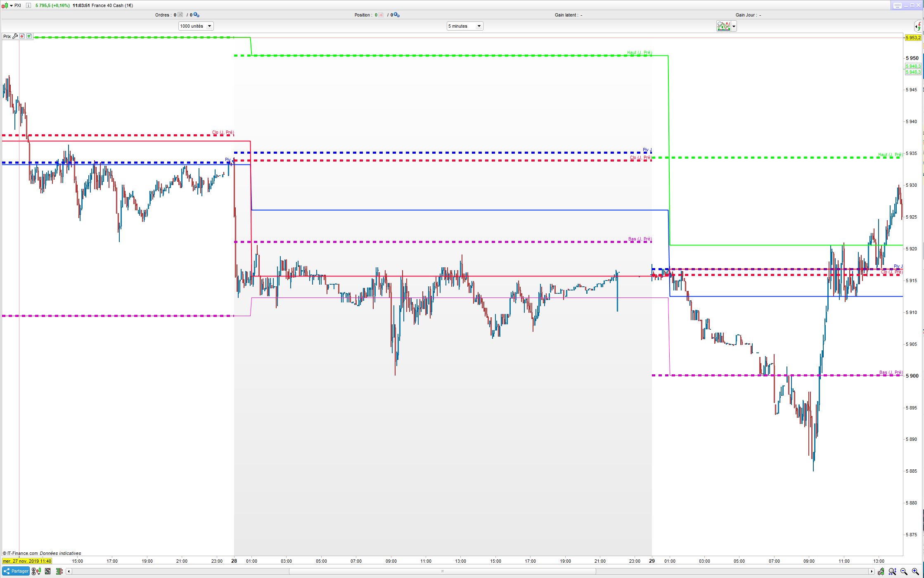
Task: Open chart properties candlestick wrench icon
Action: (x=881, y=571)
